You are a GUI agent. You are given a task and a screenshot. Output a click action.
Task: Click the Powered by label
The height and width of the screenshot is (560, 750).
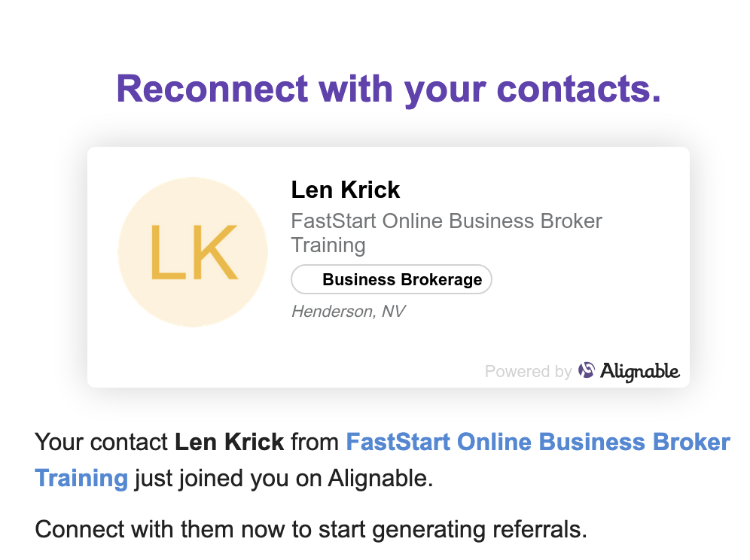528,372
